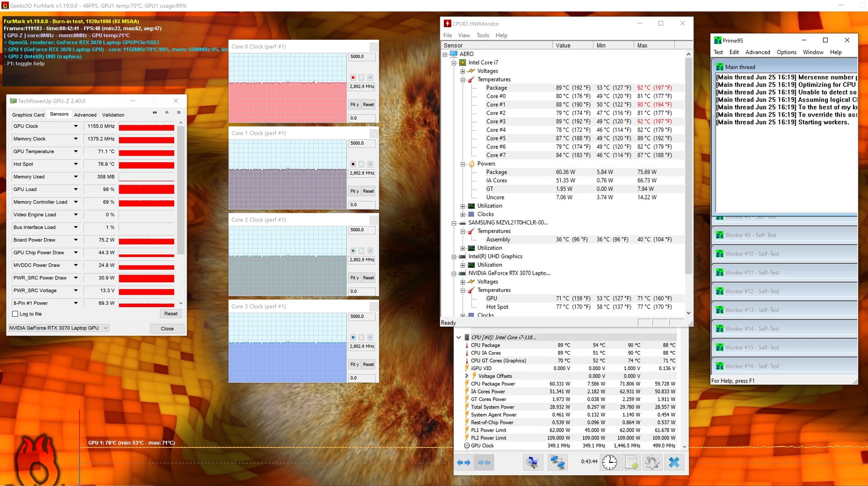Select the Worker #12 Self-Test window icon
The image size is (868, 486).
719,291
